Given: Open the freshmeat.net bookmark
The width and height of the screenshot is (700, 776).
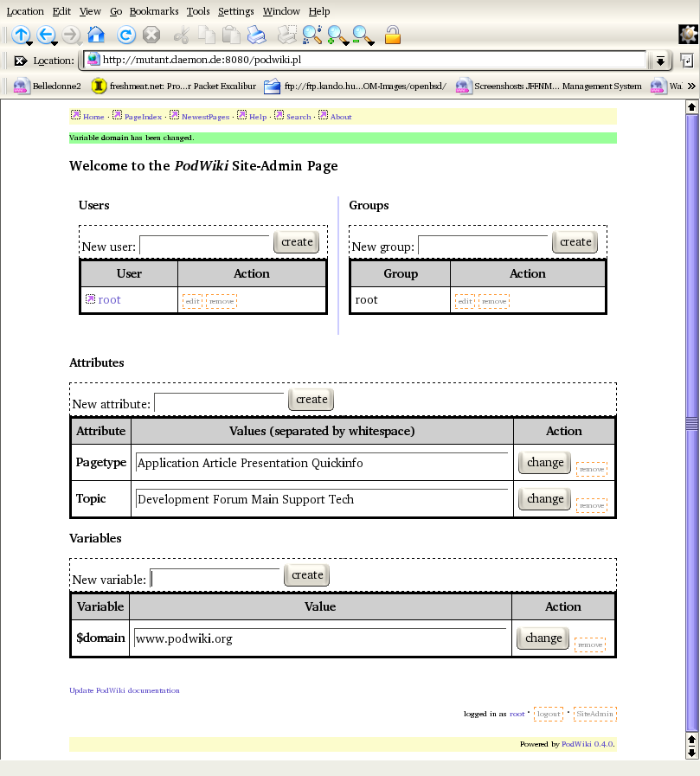Looking at the screenshot, I should [x=174, y=87].
